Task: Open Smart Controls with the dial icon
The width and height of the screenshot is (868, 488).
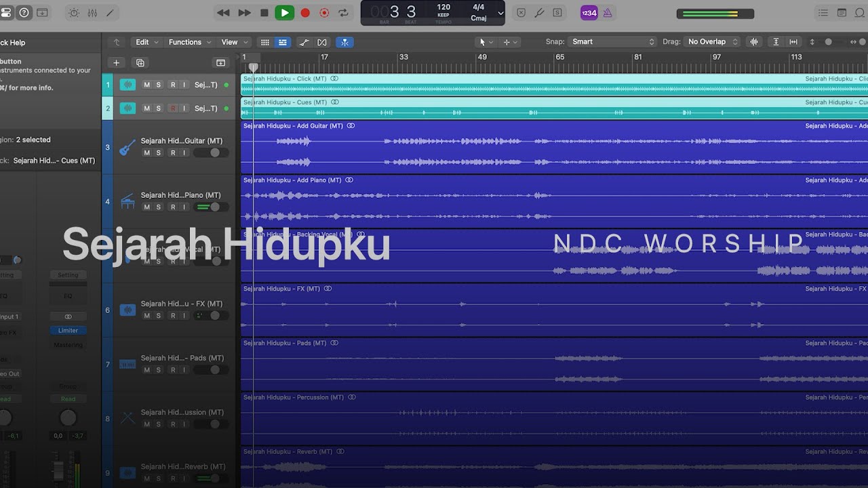Action: click(x=74, y=12)
